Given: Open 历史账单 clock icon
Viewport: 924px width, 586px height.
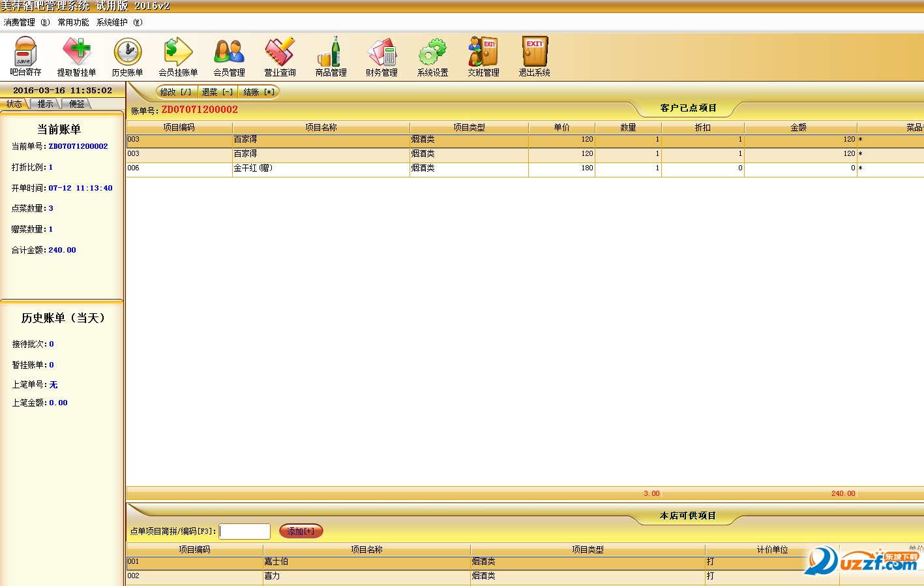Looking at the screenshot, I should pyautogui.click(x=127, y=56).
